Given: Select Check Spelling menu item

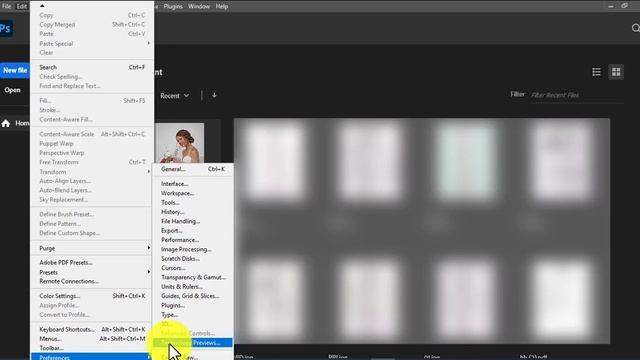Looking at the screenshot, I should coord(92,77).
